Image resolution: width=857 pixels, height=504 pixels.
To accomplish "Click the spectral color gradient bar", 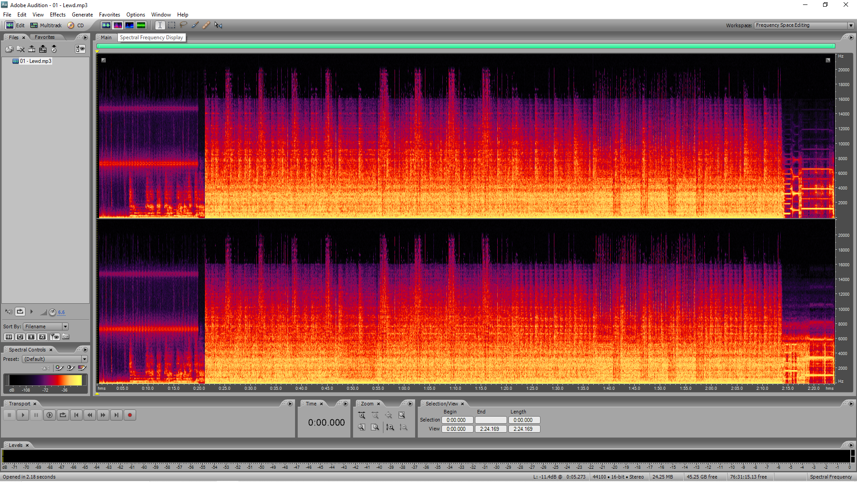I will click(45, 380).
